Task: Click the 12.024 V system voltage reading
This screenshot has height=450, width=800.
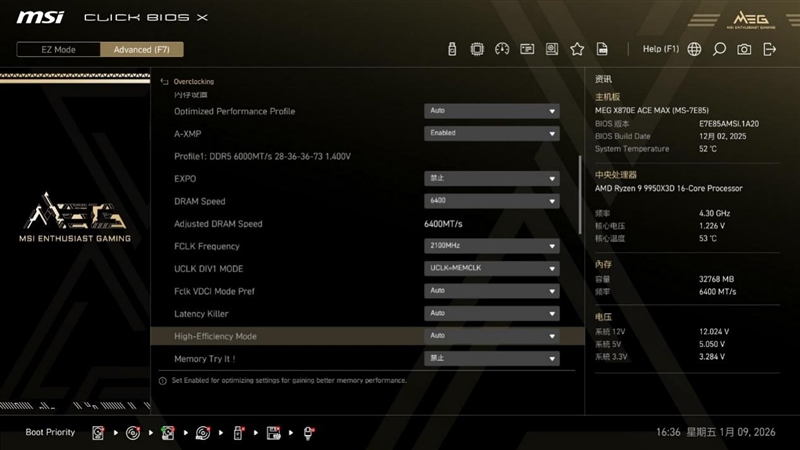Action: tap(714, 332)
